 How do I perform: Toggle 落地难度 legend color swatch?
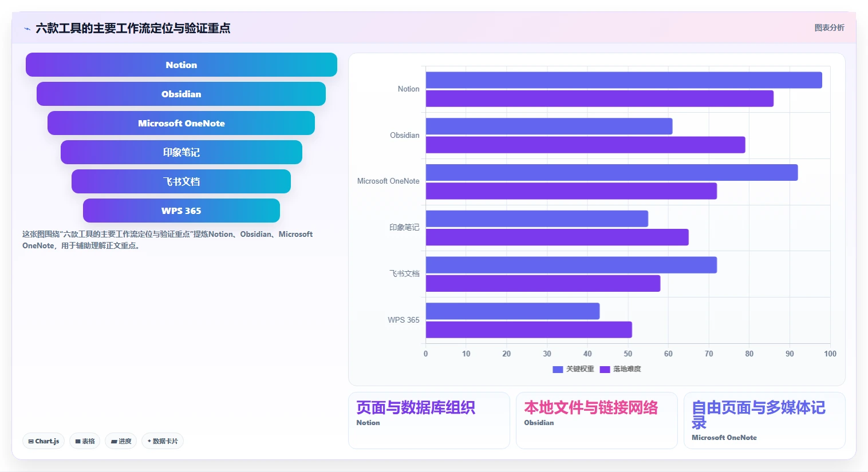pyautogui.click(x=605, y=370)
